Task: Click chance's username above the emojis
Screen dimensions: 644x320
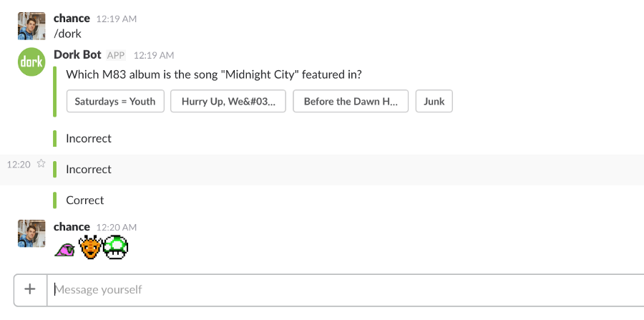Action: (x=72, y=226)
